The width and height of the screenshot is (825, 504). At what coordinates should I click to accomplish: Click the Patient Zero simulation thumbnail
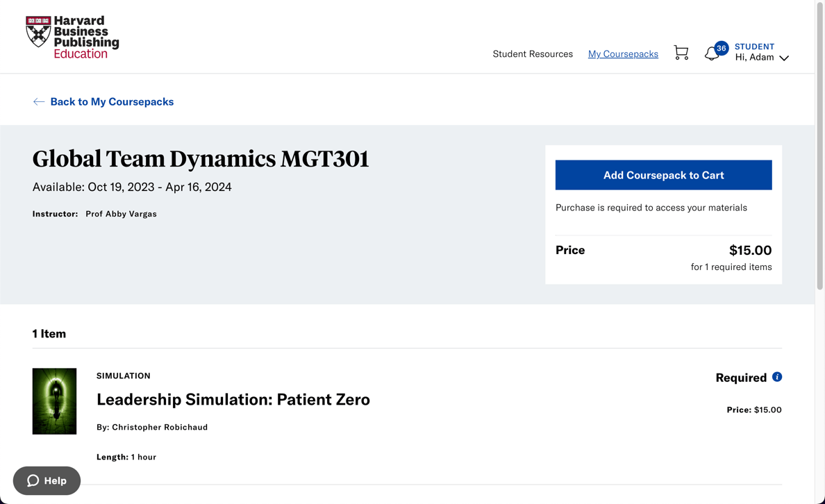click(x=54, y=401)
